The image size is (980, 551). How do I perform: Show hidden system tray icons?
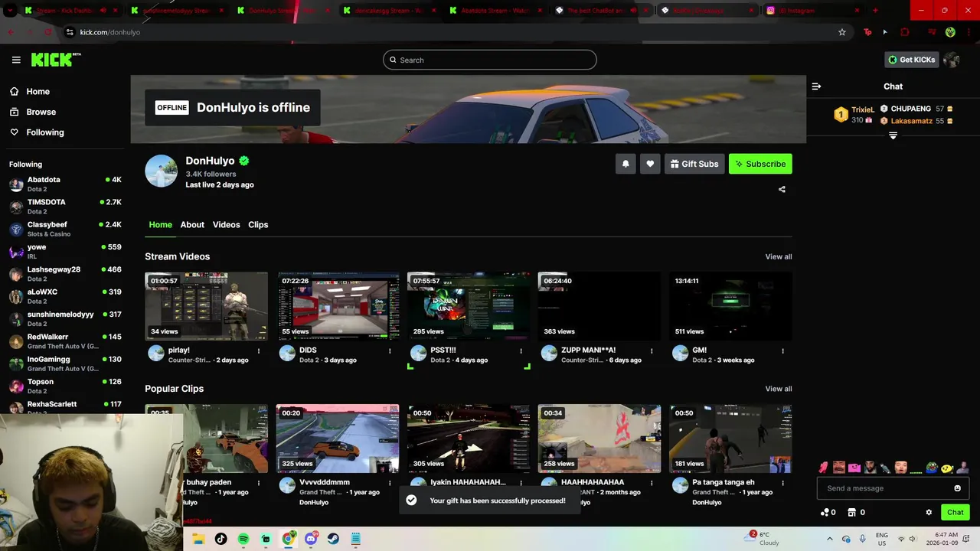[829, 539]
